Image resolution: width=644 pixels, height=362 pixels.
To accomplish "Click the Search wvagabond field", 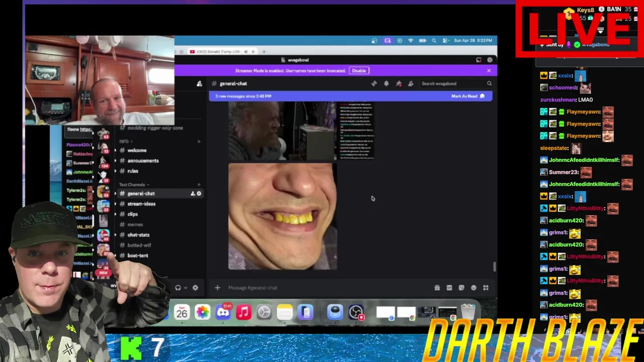I will (456, 83).
